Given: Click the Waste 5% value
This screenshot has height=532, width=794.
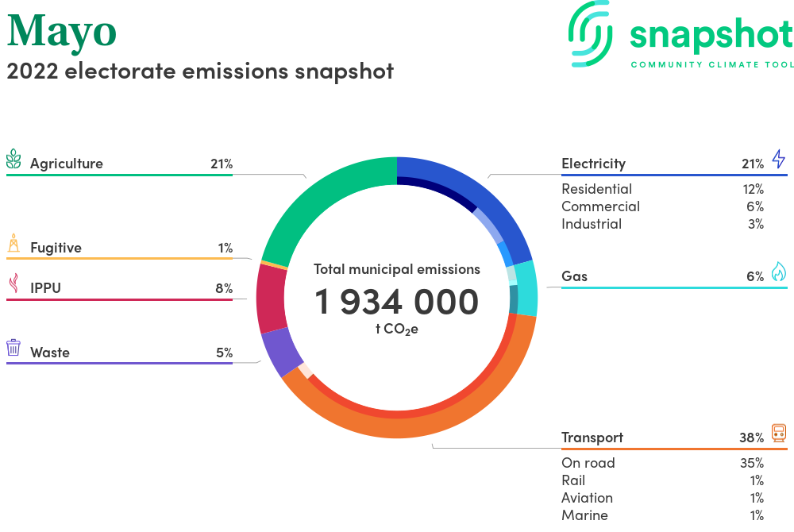Looking at the screenshot, I should click(x=225, y=353).
